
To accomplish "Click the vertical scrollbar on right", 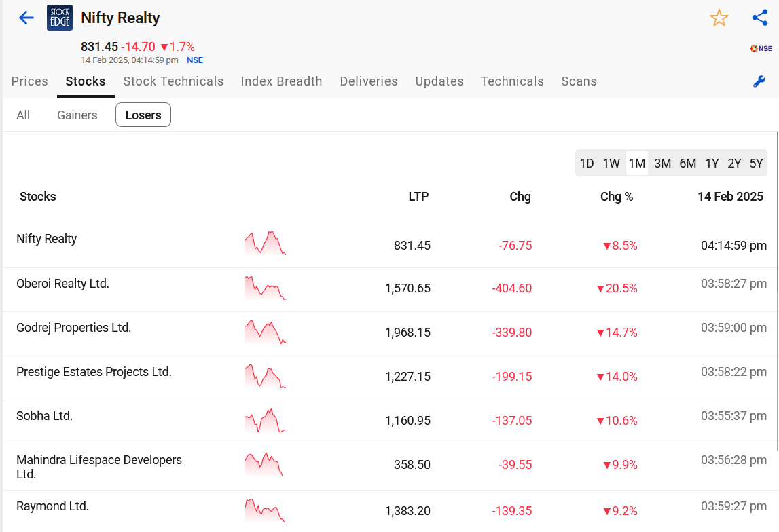I will click(776, 291).
